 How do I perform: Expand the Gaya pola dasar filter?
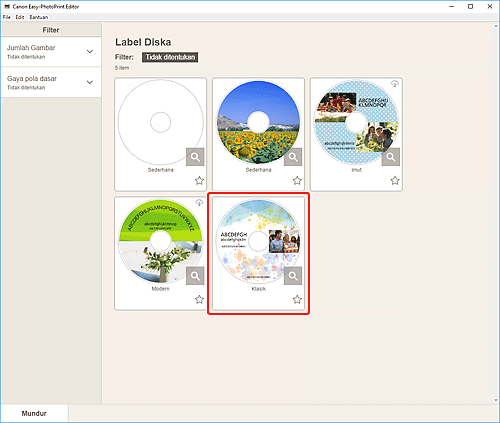51,82
